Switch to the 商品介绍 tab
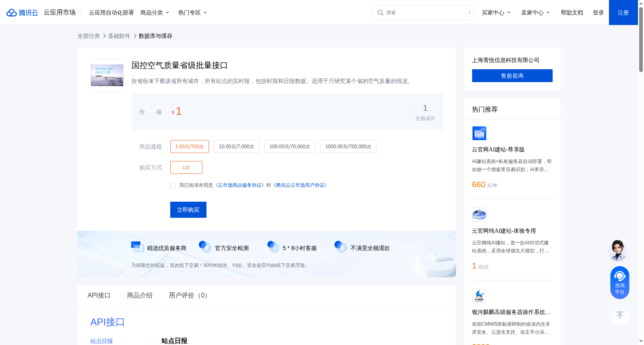Viewport: 644px width, 345px height. (x=140, y=295)
